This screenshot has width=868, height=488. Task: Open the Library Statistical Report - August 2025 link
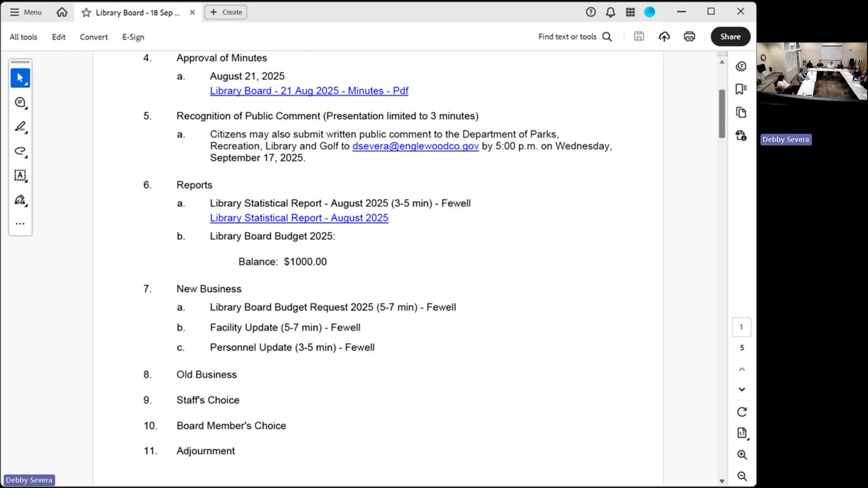[x=299, y=218]
